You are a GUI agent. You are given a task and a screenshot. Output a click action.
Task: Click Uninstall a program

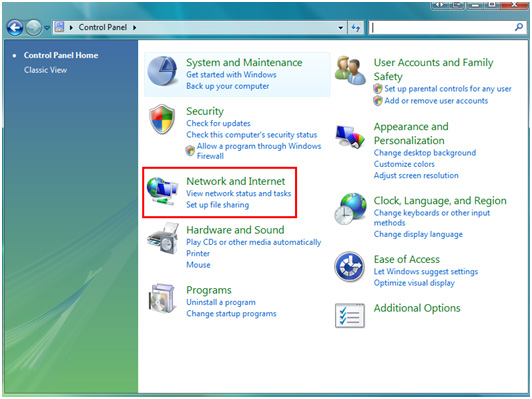tap(221, 302)
